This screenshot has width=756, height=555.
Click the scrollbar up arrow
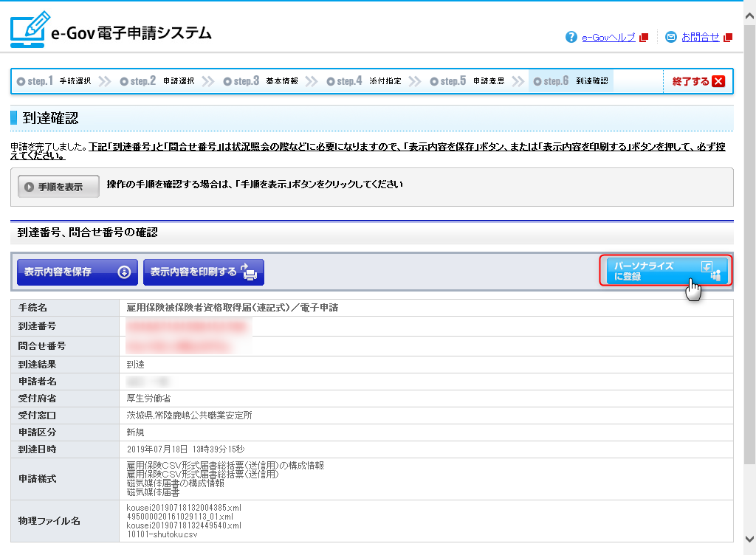click(749, 10)
